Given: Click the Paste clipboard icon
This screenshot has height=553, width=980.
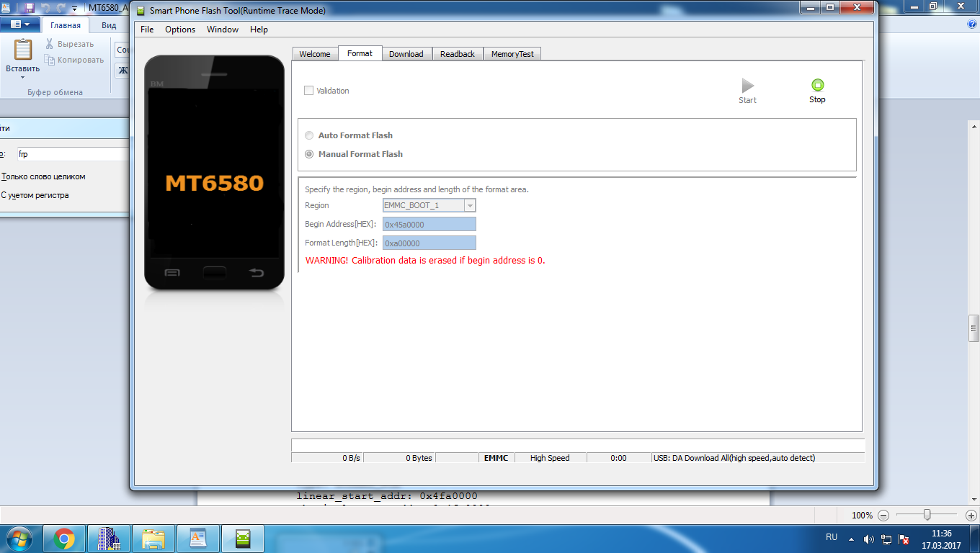Looking at the screenshot, I should click(22, 50).
